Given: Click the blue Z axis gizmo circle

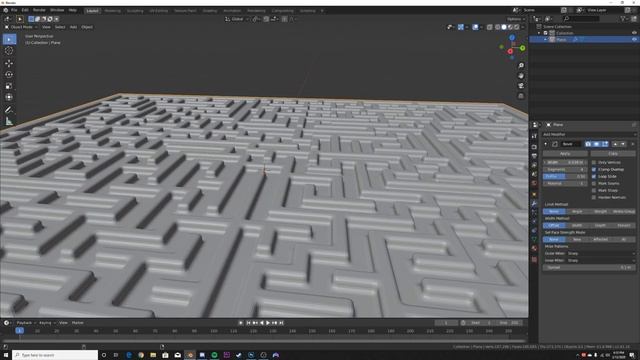Looking at the screenshot, I should 512,38.
